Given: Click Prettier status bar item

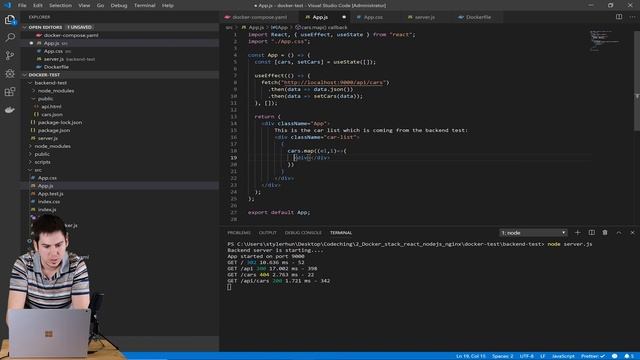Looking at the screenshot, I should pyautogui.click(x=593, y=356).
